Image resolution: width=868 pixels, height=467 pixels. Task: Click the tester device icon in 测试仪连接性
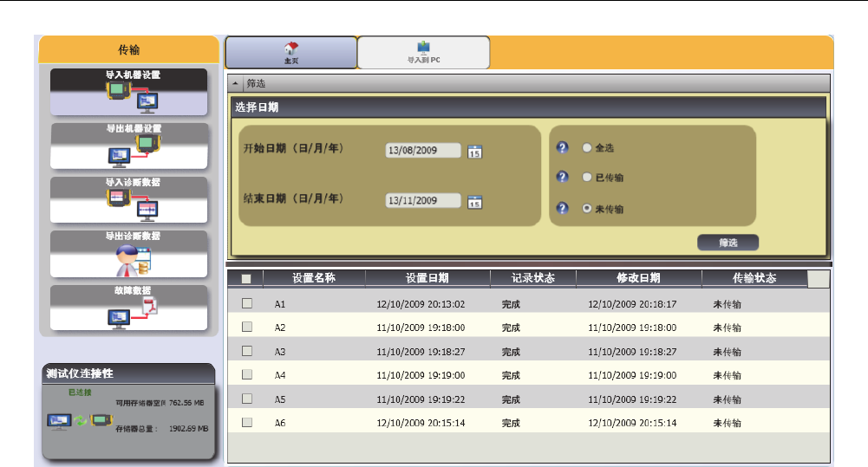101,420
